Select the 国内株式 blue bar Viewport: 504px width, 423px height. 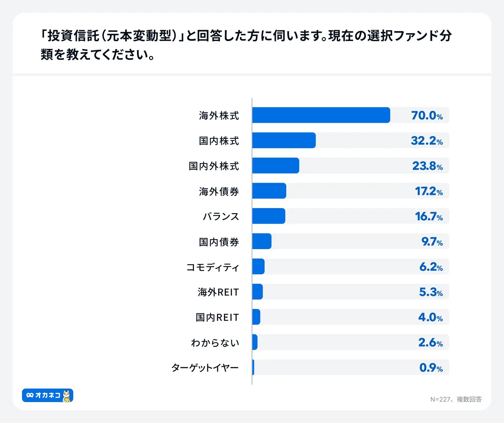pyautogui.click(x=284, y=140)
